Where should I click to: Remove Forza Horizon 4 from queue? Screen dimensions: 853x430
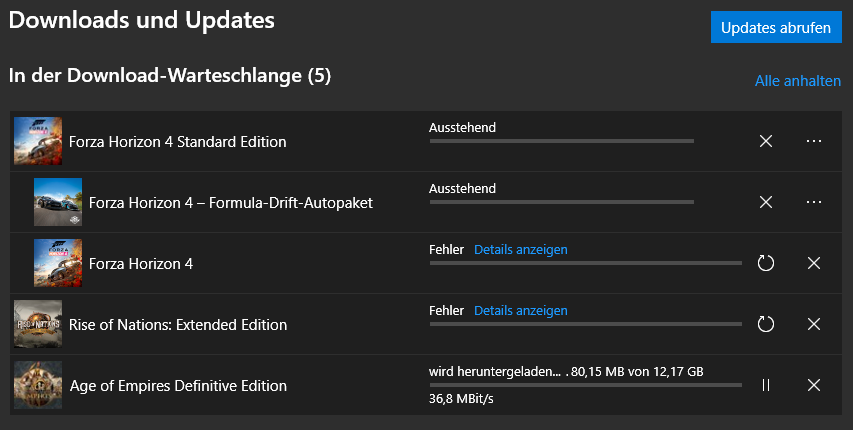[x=813, y=263]
